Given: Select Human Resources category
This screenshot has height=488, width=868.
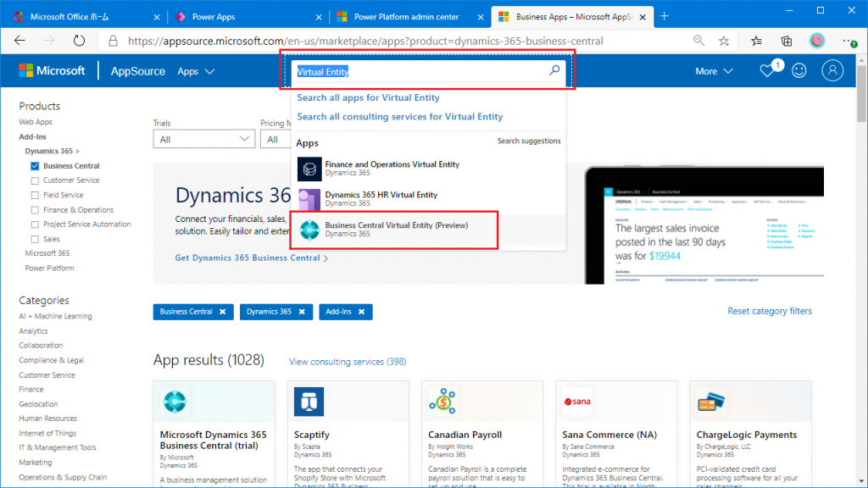Looking at the screenshot, I should tap(47, 419).
